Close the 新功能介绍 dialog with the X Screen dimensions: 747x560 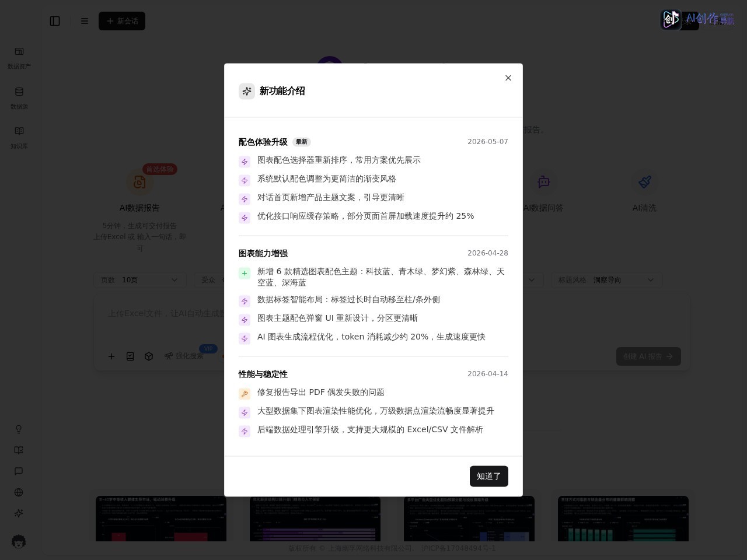(x=508, y=78)
